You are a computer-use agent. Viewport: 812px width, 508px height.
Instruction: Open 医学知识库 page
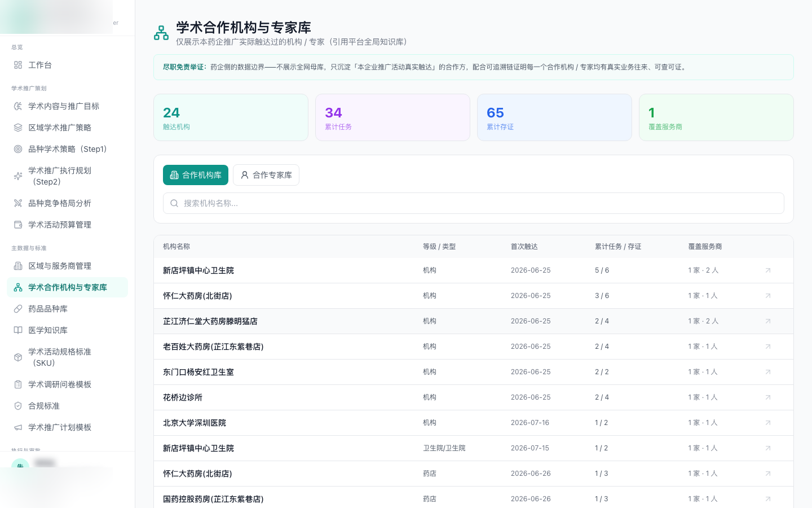[67, 330]
